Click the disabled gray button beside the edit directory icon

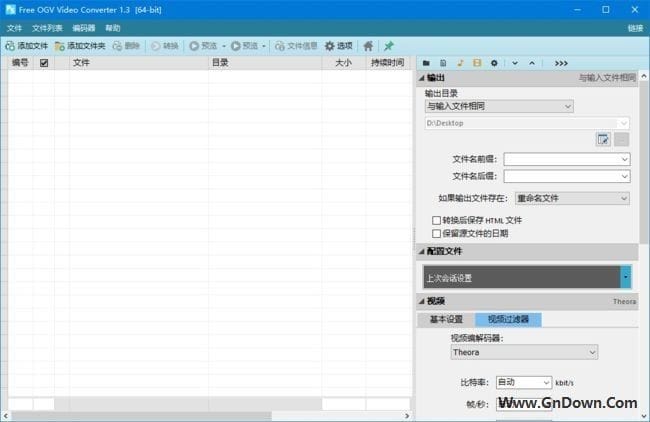point(621,139)
